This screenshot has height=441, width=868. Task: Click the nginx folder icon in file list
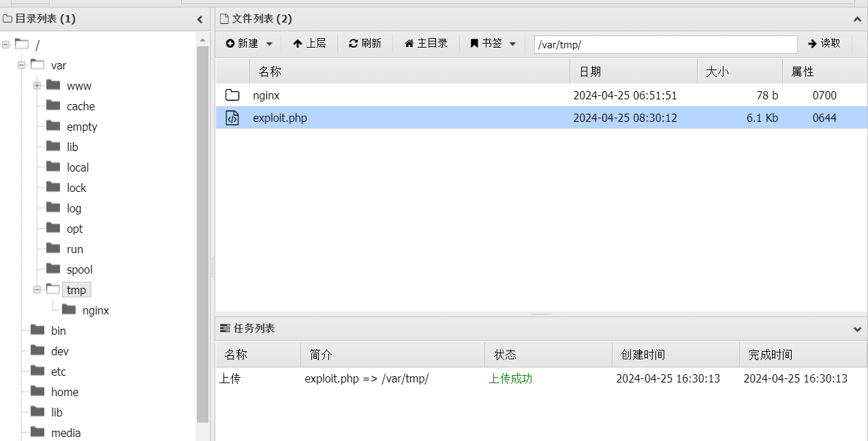tap(232, 95)
